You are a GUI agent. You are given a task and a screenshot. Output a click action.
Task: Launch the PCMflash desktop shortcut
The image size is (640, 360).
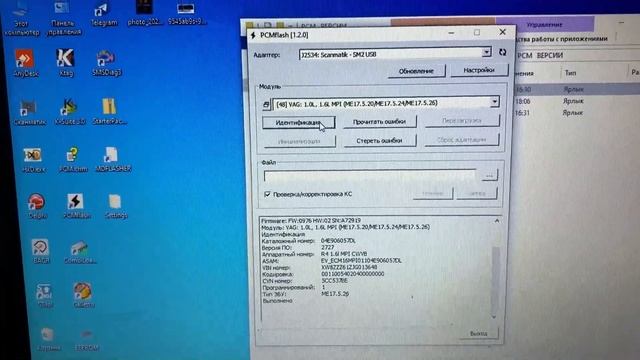click(76, 206)
